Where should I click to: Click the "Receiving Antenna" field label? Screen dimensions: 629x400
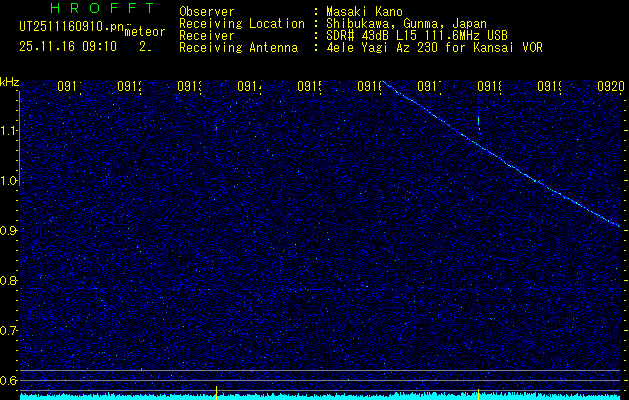[238, 48]
